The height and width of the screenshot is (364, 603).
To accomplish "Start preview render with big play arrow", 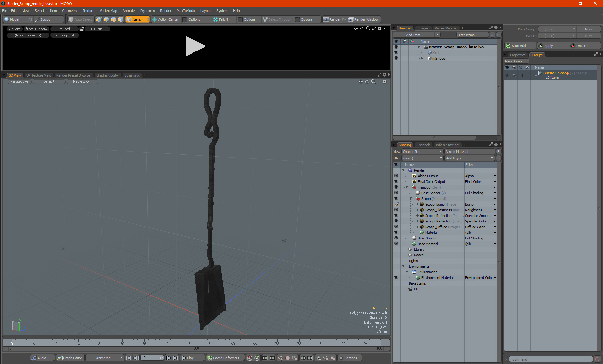I will pos(195,46).
